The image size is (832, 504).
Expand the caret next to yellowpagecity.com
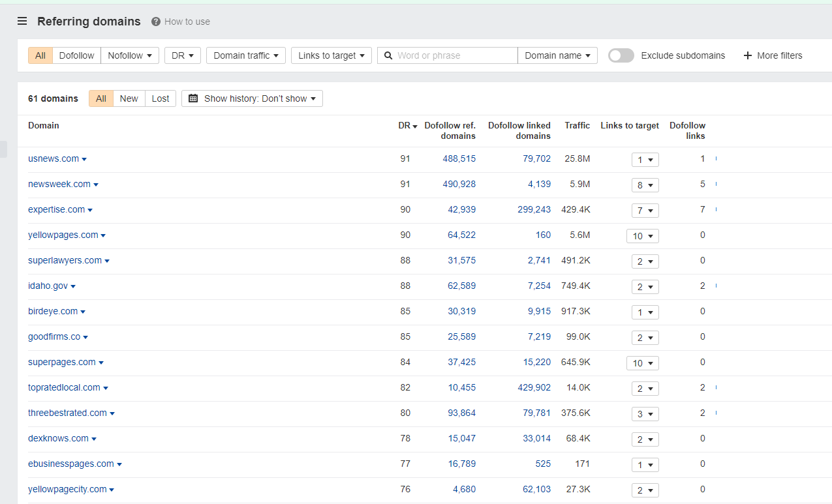click(112, 490)
